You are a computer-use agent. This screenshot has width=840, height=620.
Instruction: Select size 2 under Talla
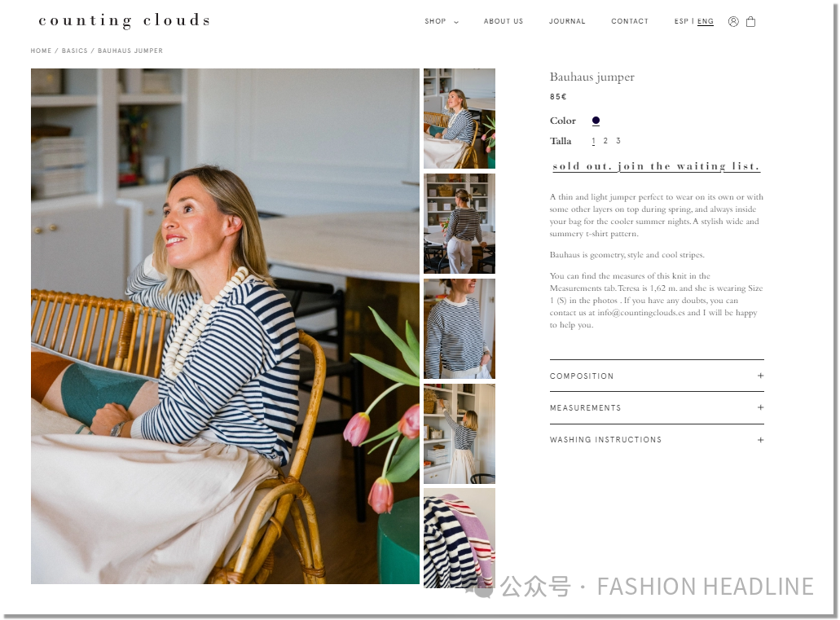pyautogui.click(x=605, y=140)
